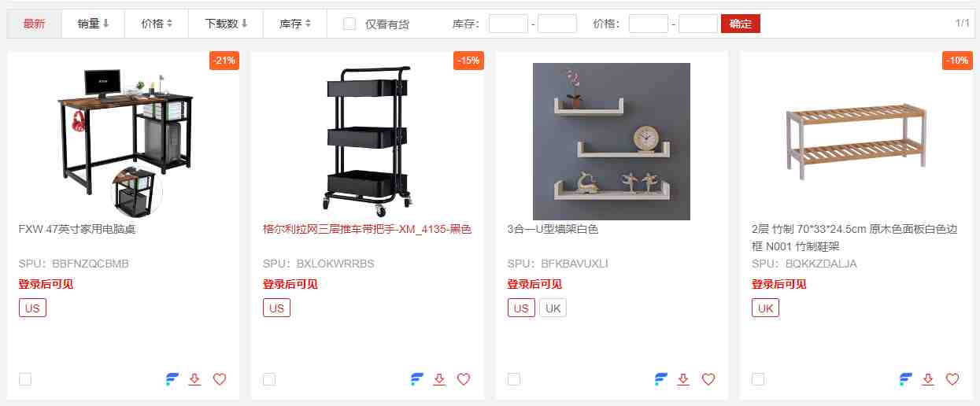Enable the 仅看有货 in-stock filter

click(x=349, y=24)
